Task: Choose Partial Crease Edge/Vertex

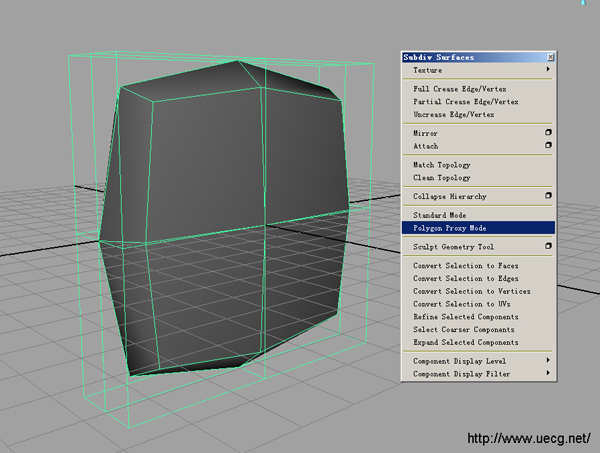Action: point(478,102)
